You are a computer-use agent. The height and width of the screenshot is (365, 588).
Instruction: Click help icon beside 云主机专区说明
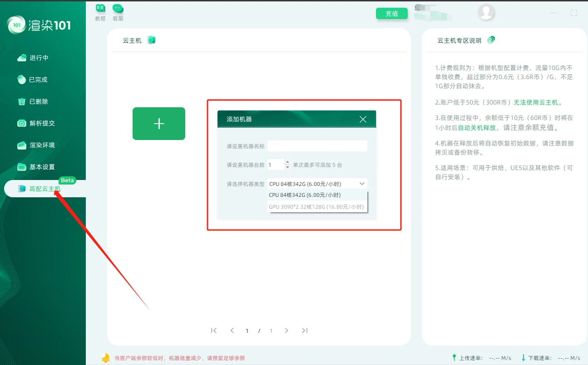(491, 40)
